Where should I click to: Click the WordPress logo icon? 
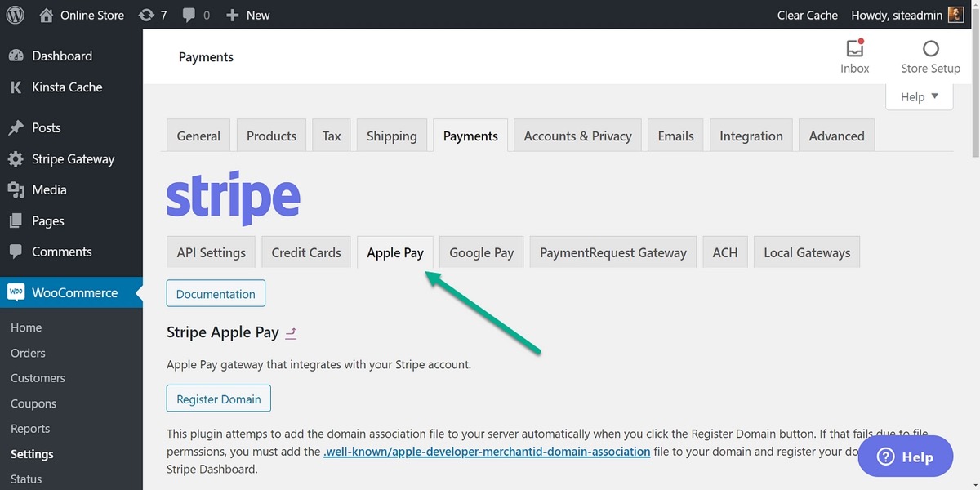click(16, 15)
